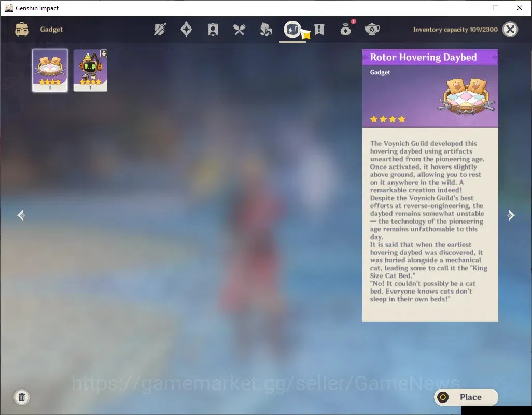
Task: Close the inventory with X button
Action: [510, 30]
